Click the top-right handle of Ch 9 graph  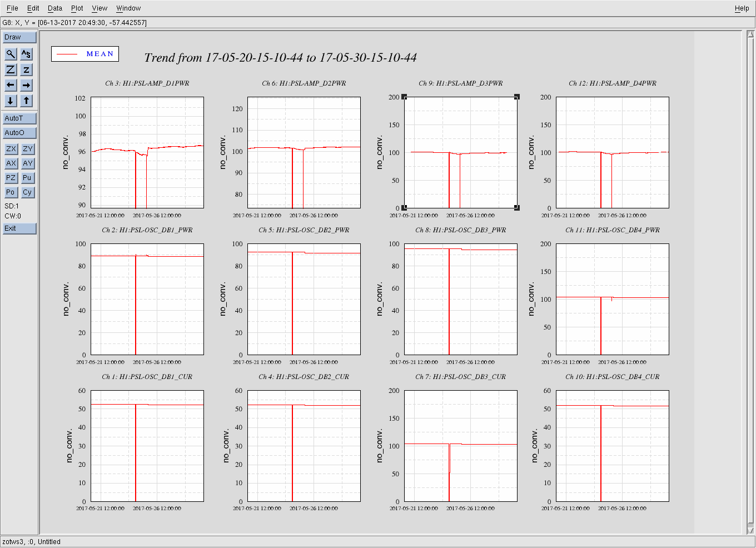coord(517,97)
